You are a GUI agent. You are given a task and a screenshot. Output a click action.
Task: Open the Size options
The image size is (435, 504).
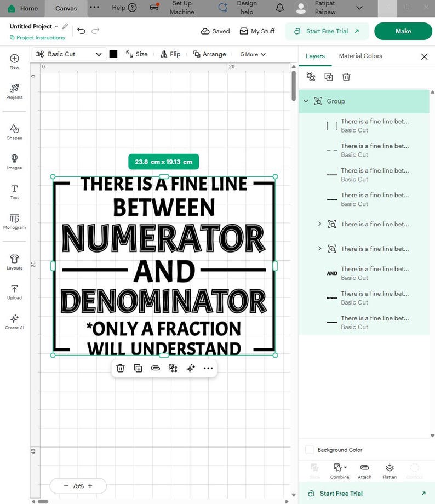pos(137,54)
